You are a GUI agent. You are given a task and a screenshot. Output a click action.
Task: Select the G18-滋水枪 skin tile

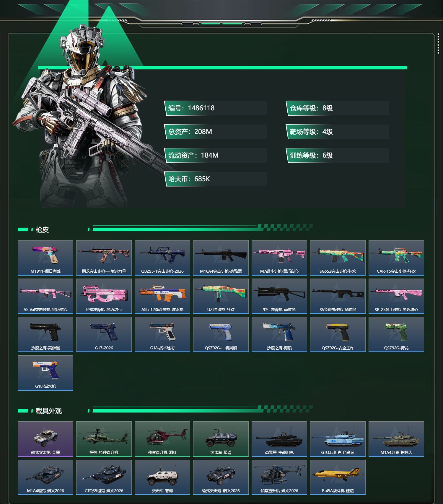[x=45, y=373]
